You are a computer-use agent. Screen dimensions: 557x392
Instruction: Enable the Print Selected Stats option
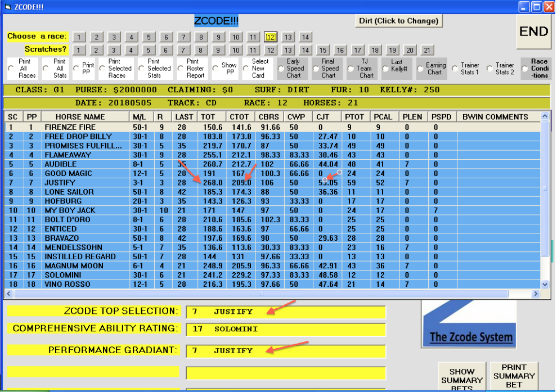pos(141,69)
